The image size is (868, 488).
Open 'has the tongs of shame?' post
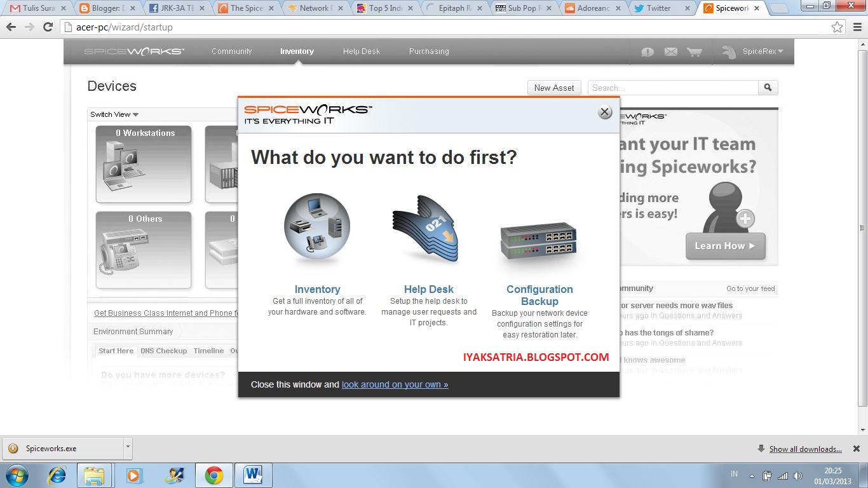tap(667, 332)
